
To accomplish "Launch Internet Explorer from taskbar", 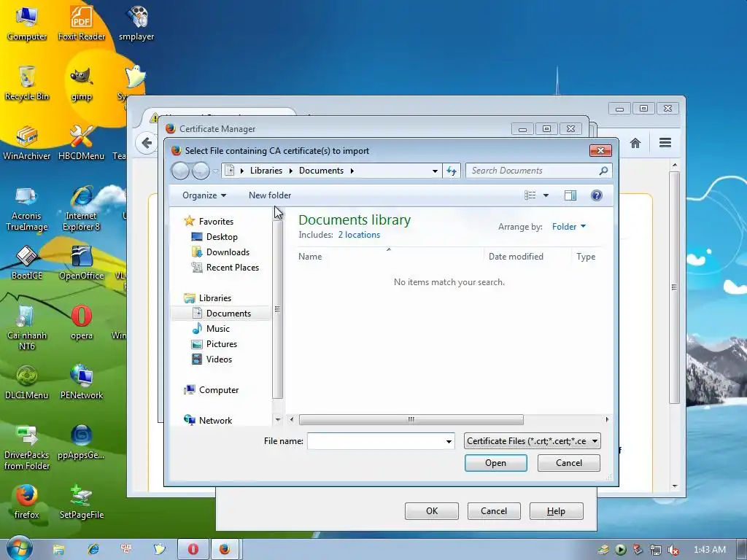I will tap(93, 550).
